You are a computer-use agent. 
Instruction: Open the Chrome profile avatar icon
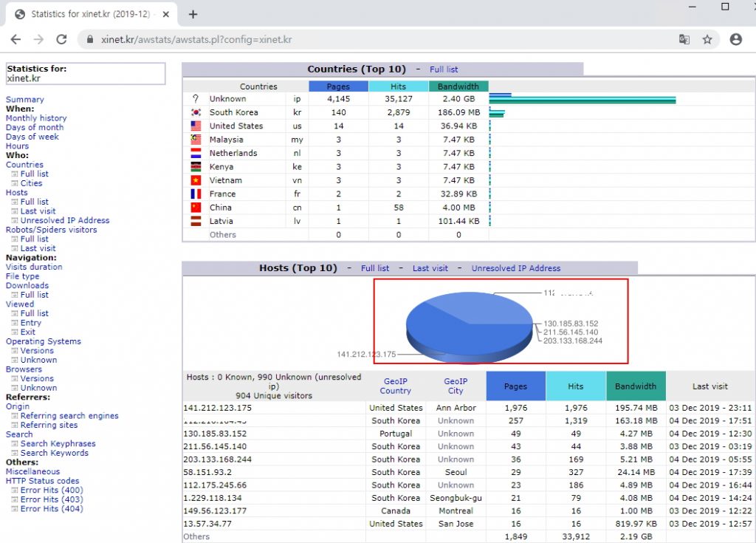tap(735, 40)
